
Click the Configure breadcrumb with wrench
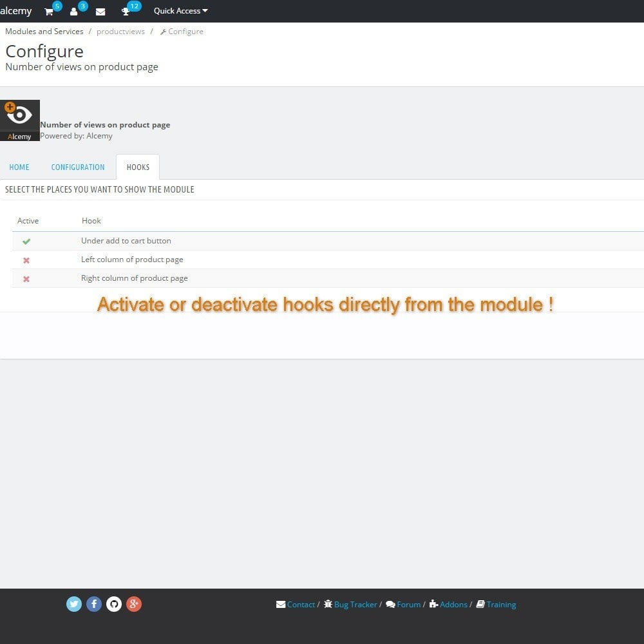pyautogui.click(x=182, y=32)
